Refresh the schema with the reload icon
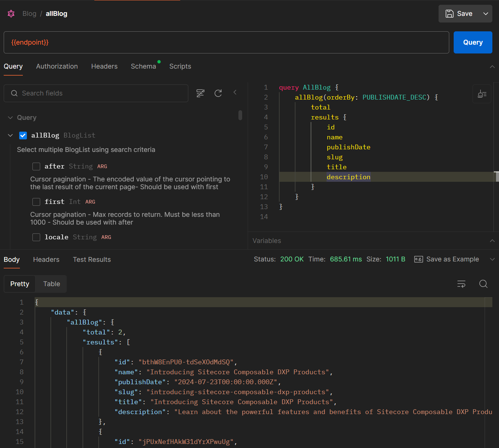This screenshot has height=448, width=499. 218,93
